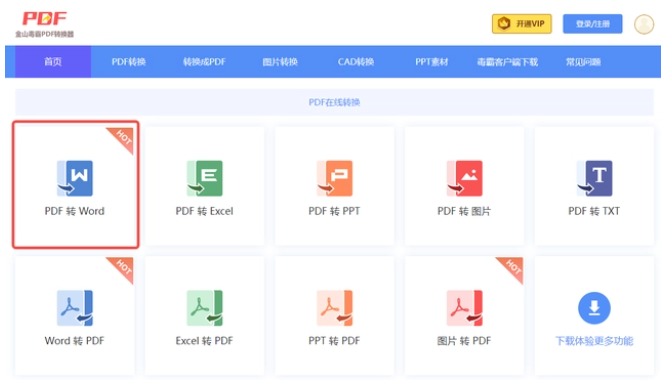Click the 图片 转 PDF label
The height and width of the screenshot is (381, 666).
pyautogui.click(x=464, y=341)
